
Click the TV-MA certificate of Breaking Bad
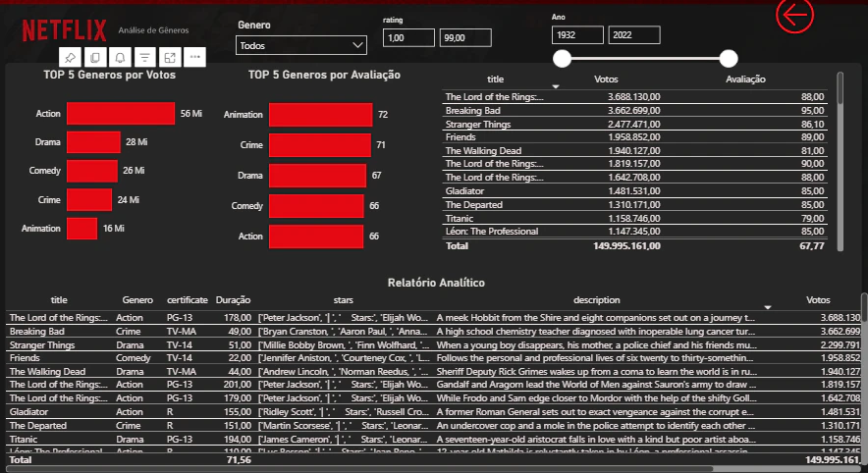coord(182,332)
